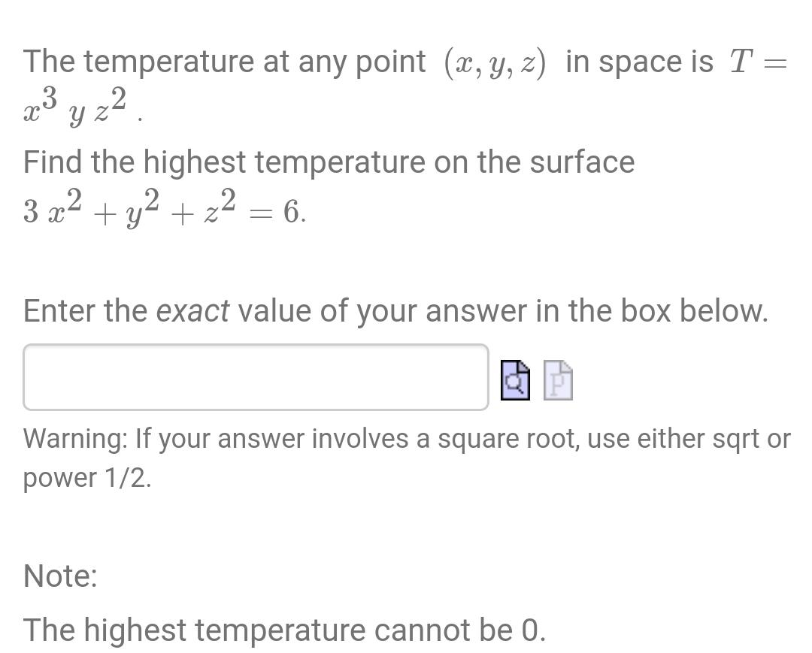Select the grayed-out P document icon
Viewport: 812px width, 653px height.
click(x=559, y=380)
